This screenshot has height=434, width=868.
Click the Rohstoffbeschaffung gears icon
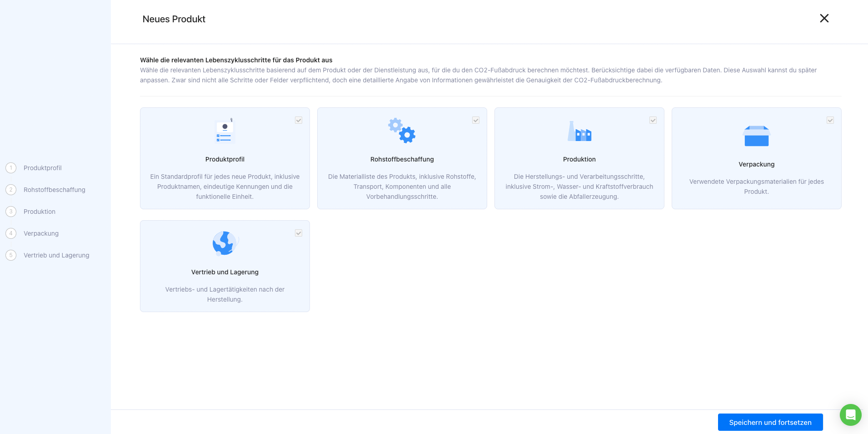tap(402, 131)
